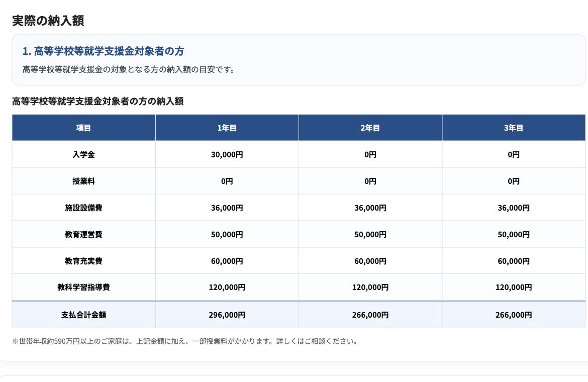
Task: Click the 3年目 120,000円 cell for 教科学習指導費
Action: pyautogui.click(x=514, y=287)
